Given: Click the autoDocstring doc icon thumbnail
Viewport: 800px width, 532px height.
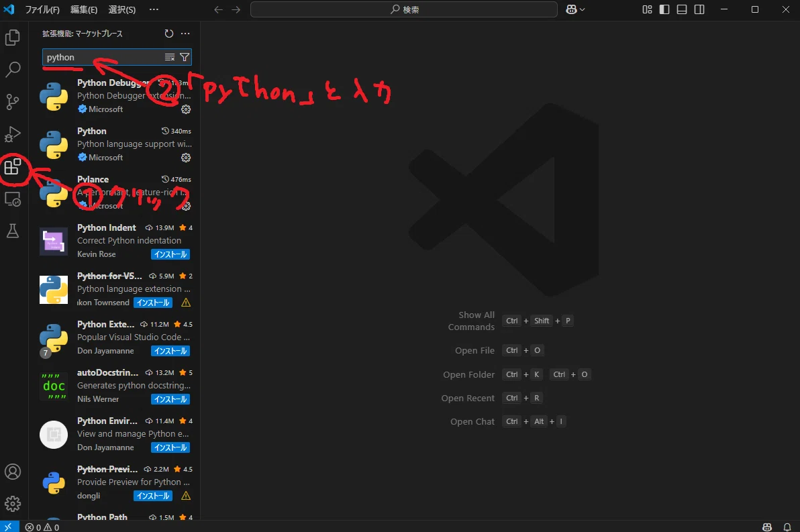Looking at the screenshot, I should [54, 386].
